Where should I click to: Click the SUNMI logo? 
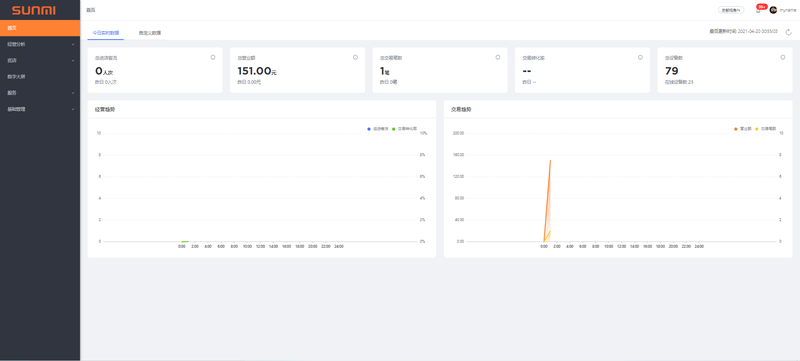click(x=34, y=10)
